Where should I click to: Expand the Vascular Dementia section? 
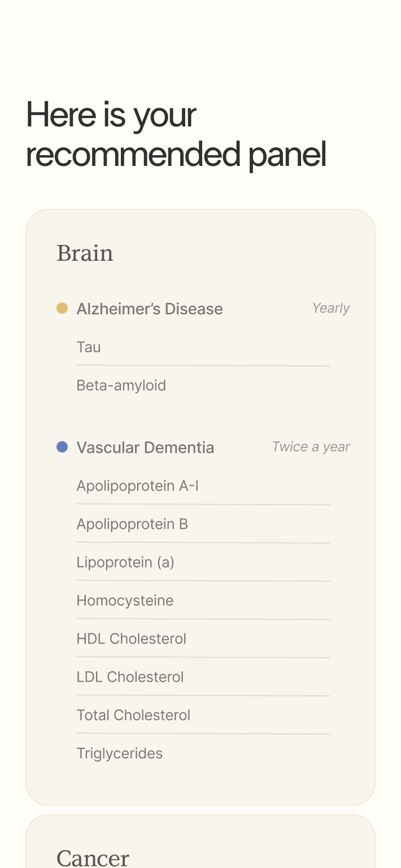pos(145,447)
